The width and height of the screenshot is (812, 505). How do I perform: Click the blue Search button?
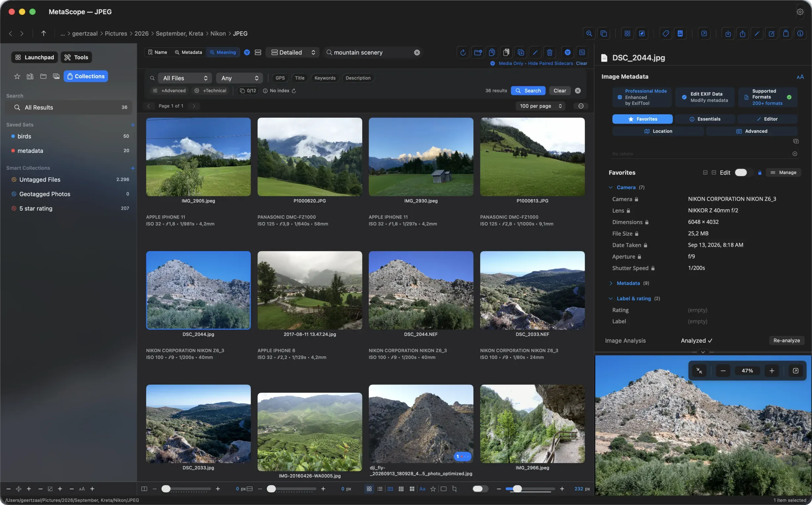(x=528, y=91)
